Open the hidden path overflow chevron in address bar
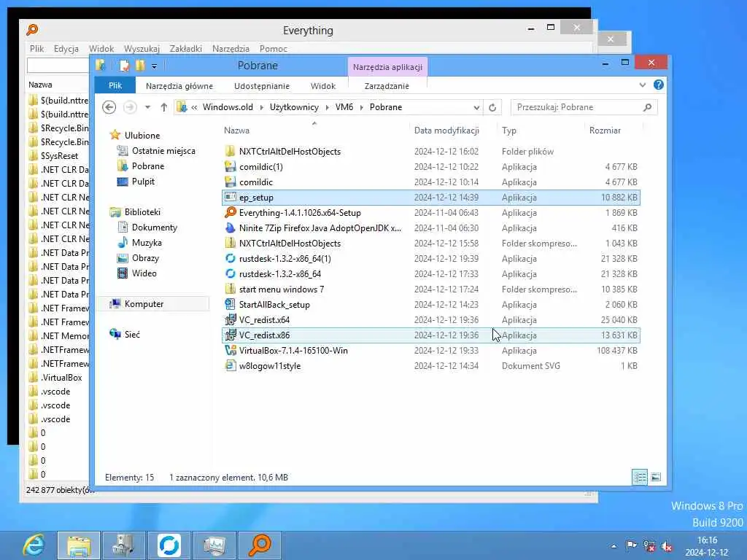This screenshot has height=560, width=747. (194, 108)
